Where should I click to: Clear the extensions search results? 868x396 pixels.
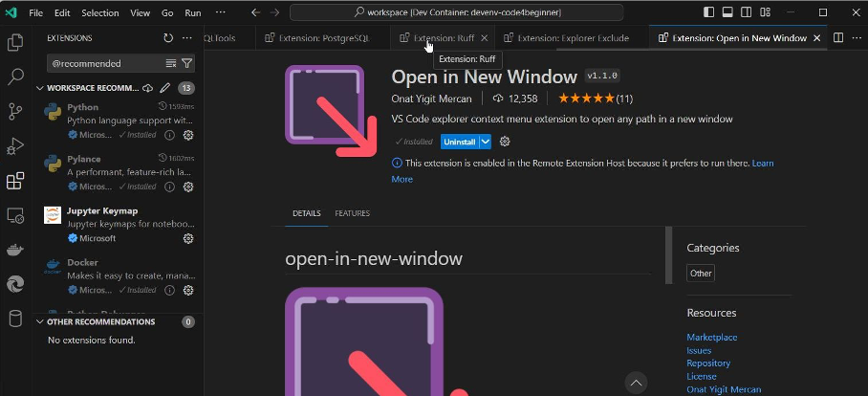170,64
